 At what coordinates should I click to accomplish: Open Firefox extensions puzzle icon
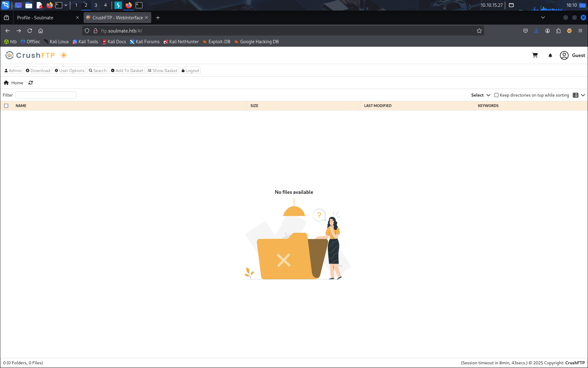click(x=558, y=31)
